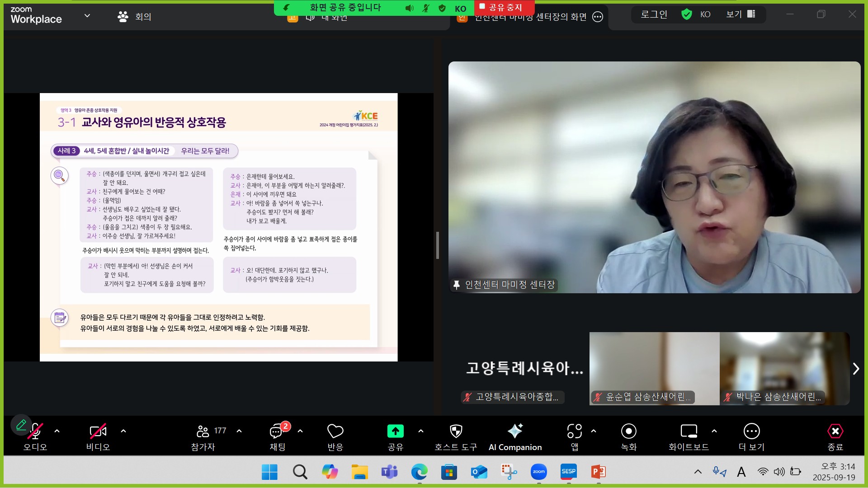868x488 pixels.
Task: Open Chat with two unread messages
Action: (277, 432)
